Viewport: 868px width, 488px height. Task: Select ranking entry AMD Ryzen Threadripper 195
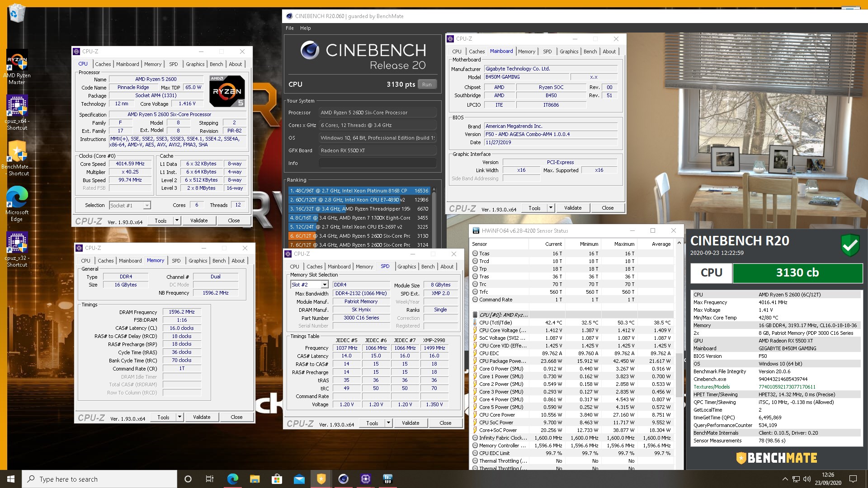[359, 209]
